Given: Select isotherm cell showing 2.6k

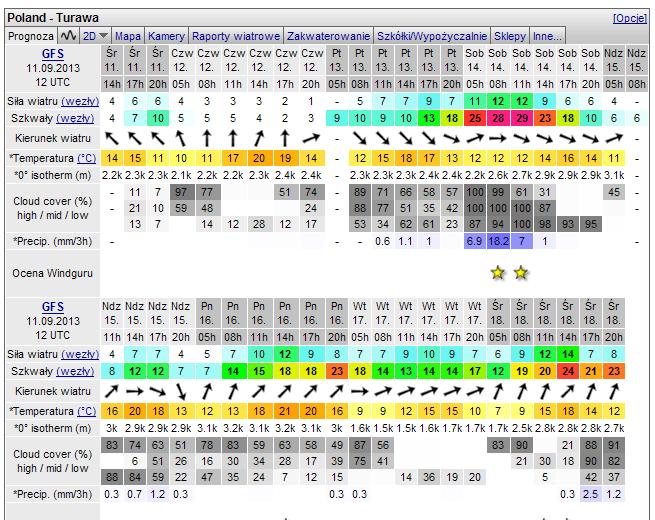Looking at the screenshot, I should coord(498,175).
